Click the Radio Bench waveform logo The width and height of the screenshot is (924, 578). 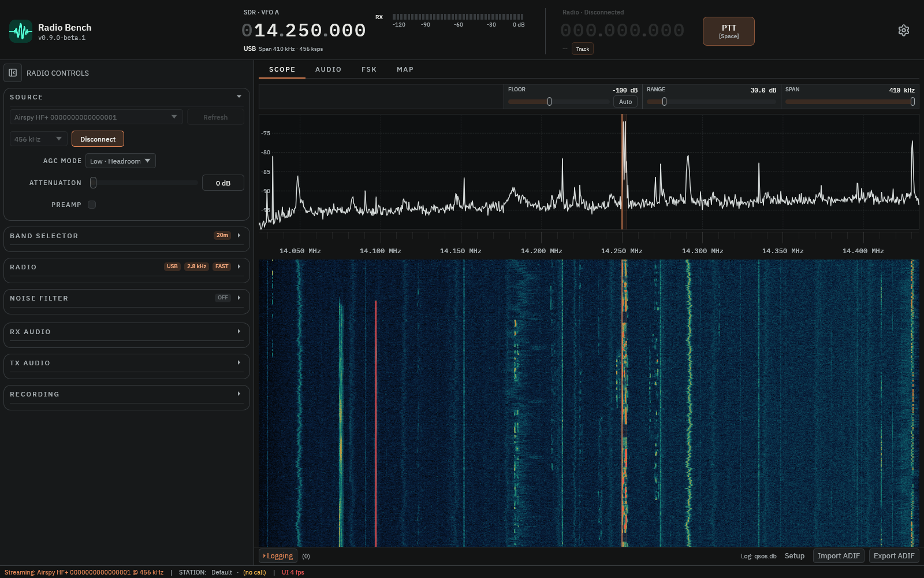pos(21,31)
